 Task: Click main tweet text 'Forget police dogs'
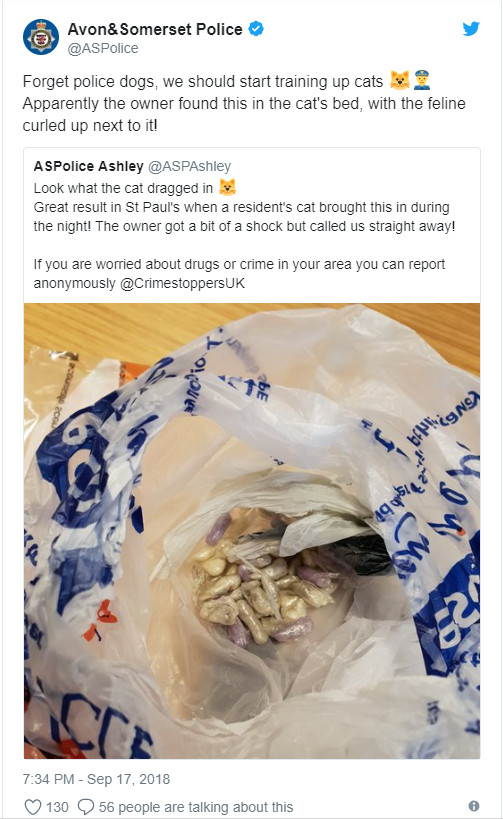pos(89,81)
